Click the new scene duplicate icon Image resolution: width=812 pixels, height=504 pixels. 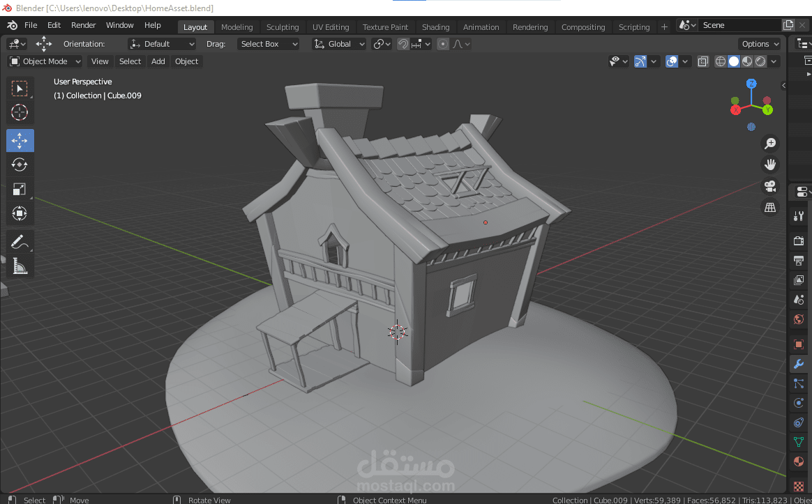pyautogui.click(x=788, y=25)
